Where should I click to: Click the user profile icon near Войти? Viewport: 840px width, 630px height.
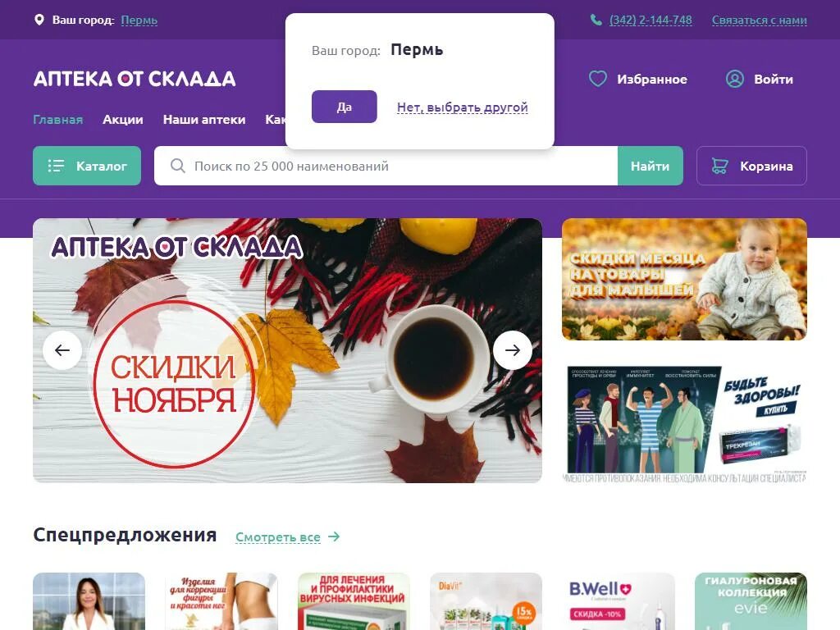(x=734, y=79)
